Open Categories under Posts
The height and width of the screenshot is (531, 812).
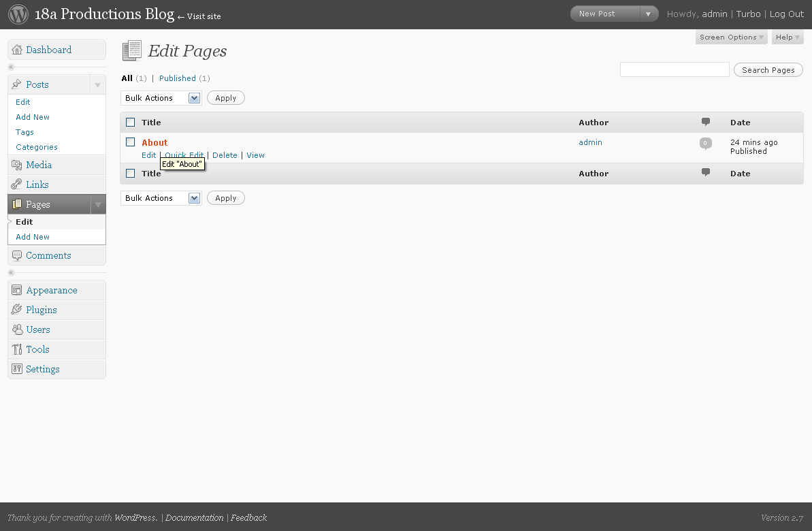(37, 147)
